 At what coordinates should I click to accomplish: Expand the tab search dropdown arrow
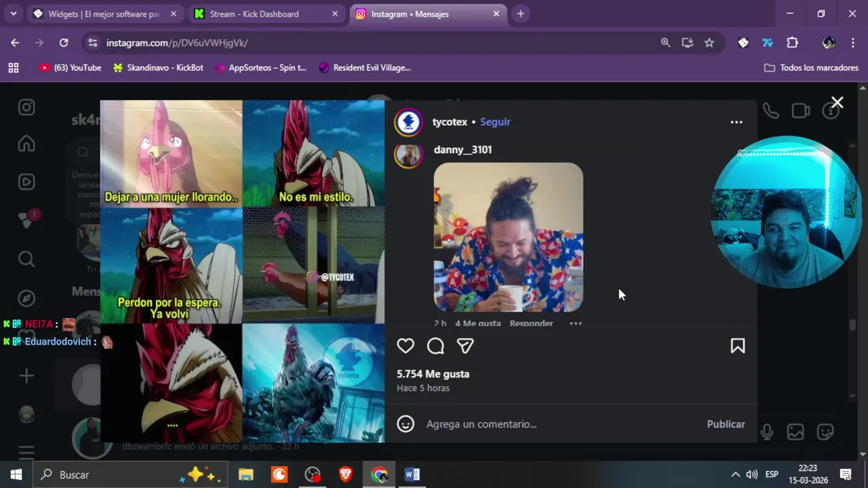[x=13, y=14]
